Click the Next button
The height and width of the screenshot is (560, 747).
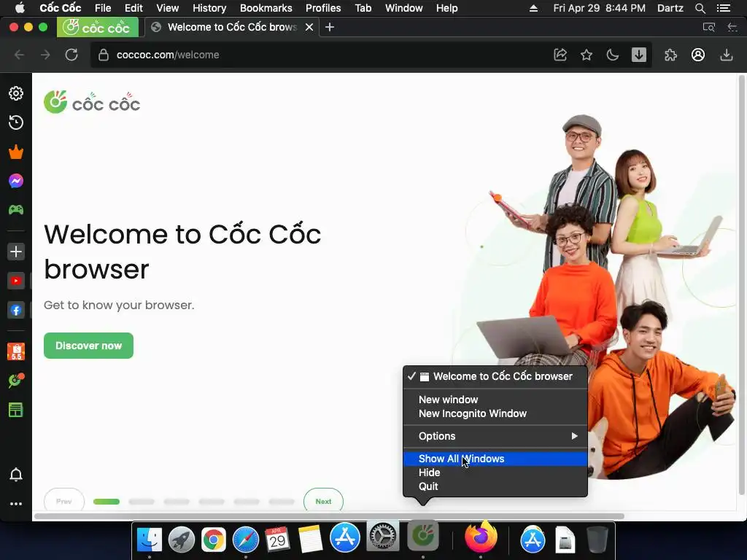[x=323, y=501]
